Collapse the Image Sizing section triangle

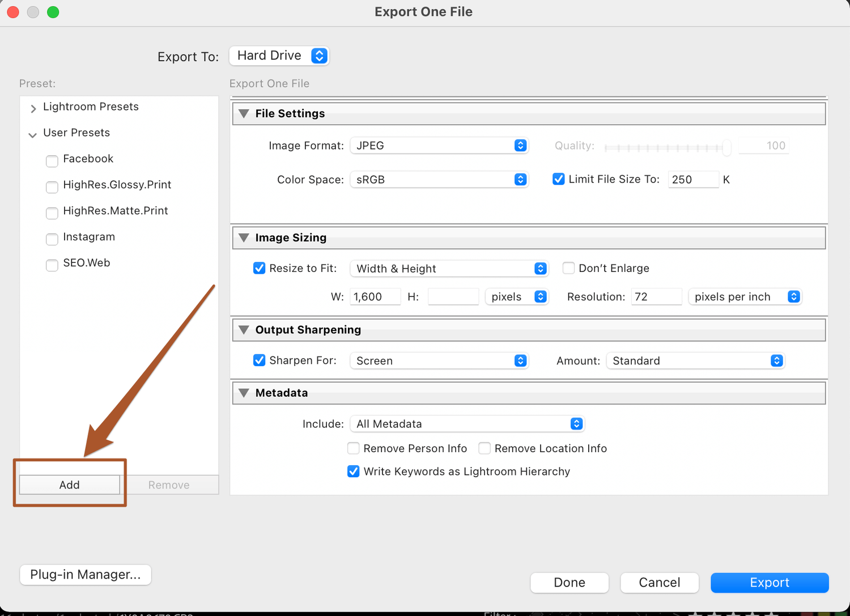244,237
